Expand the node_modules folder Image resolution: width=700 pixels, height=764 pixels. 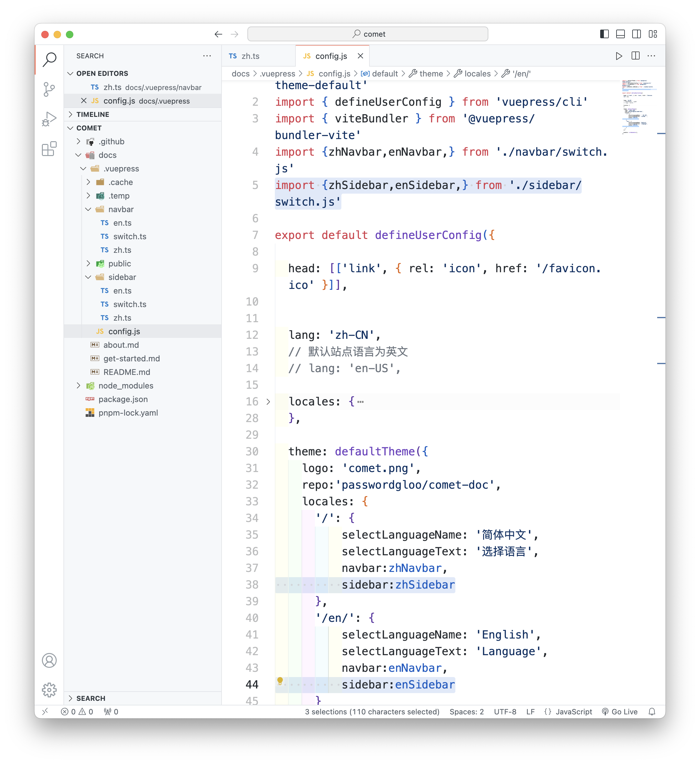point(126,386)
